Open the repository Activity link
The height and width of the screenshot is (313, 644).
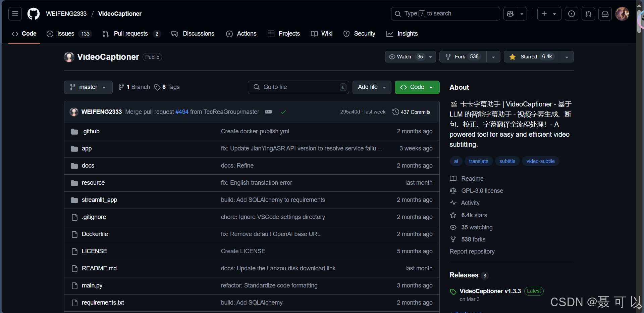[x=465, y=203]
